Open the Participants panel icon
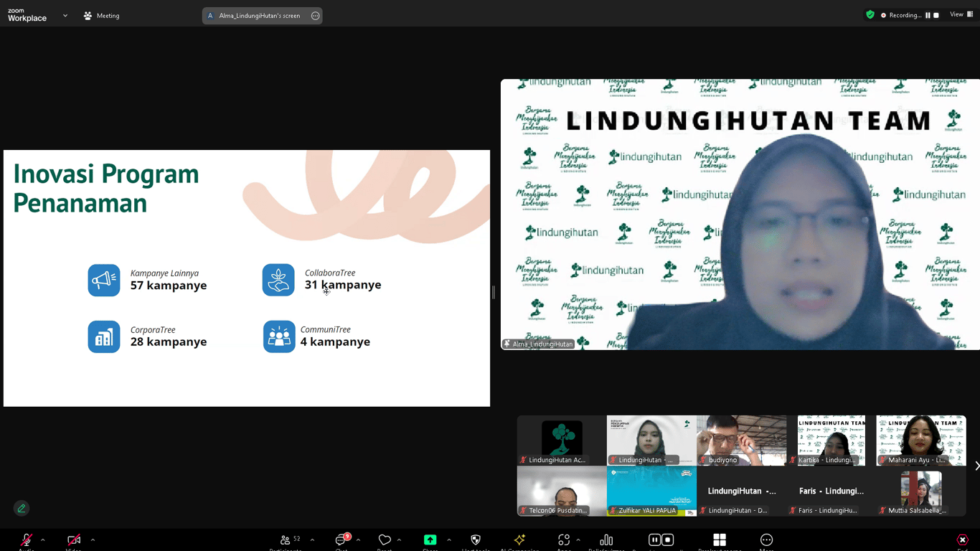 [x=286, y=540]
